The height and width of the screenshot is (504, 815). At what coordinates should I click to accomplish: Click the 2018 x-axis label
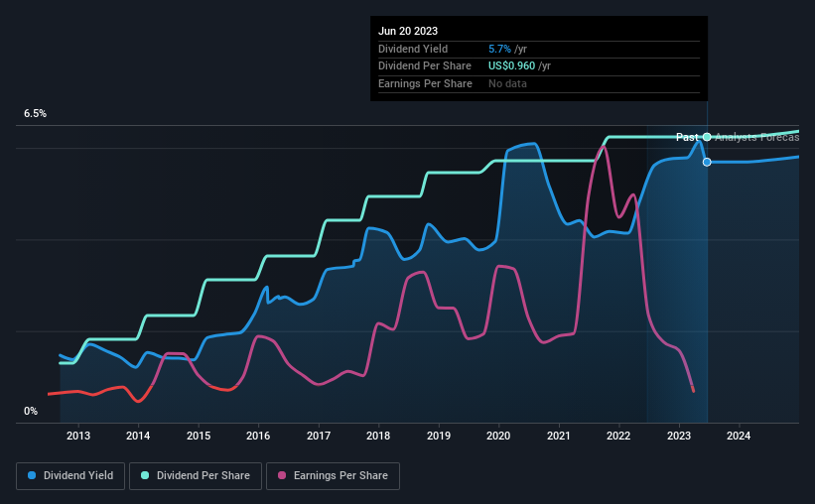378,436
